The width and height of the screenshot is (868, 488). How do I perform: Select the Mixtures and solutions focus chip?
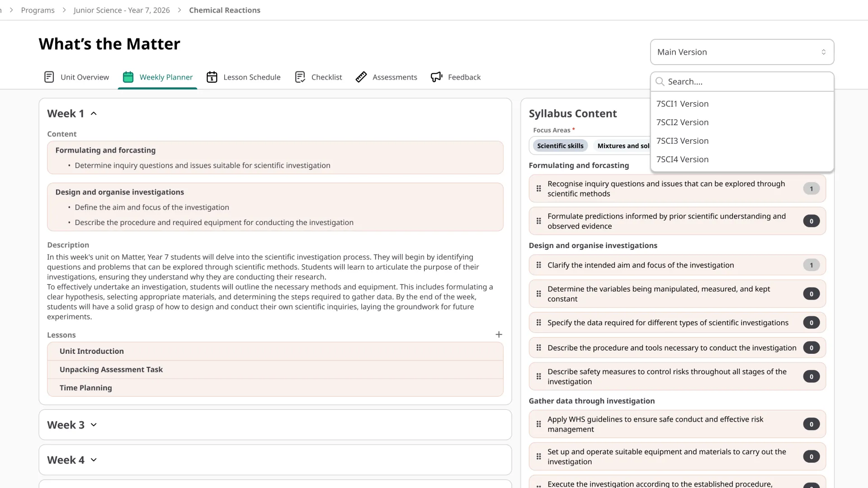pyautogui.click(x=623, y=146)
